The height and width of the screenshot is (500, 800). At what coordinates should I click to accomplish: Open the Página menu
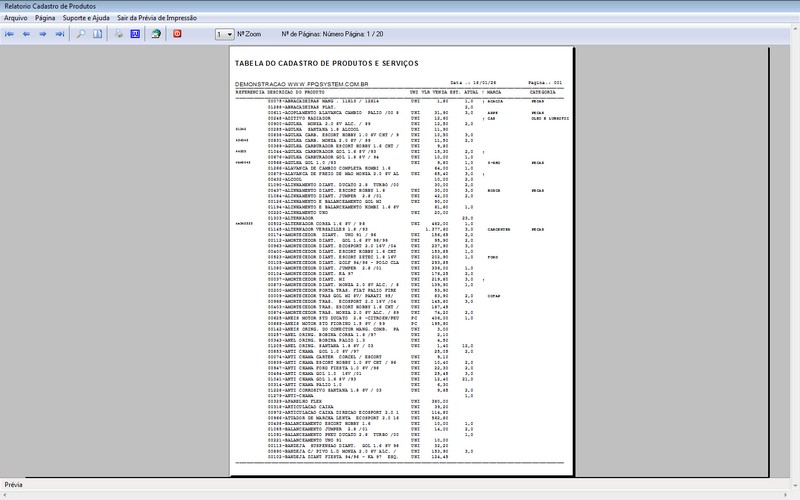pos(45,18)
